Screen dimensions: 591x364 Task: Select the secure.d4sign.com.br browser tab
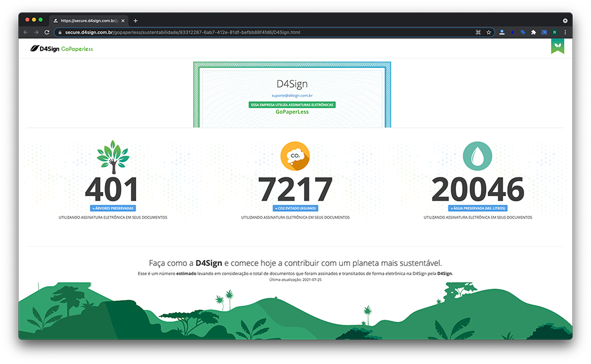point(89,21)
